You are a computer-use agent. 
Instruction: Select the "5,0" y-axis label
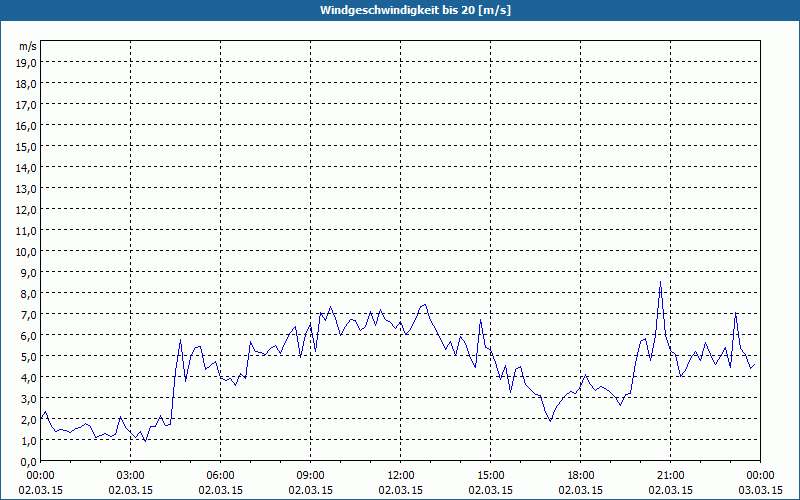[29, 357]
